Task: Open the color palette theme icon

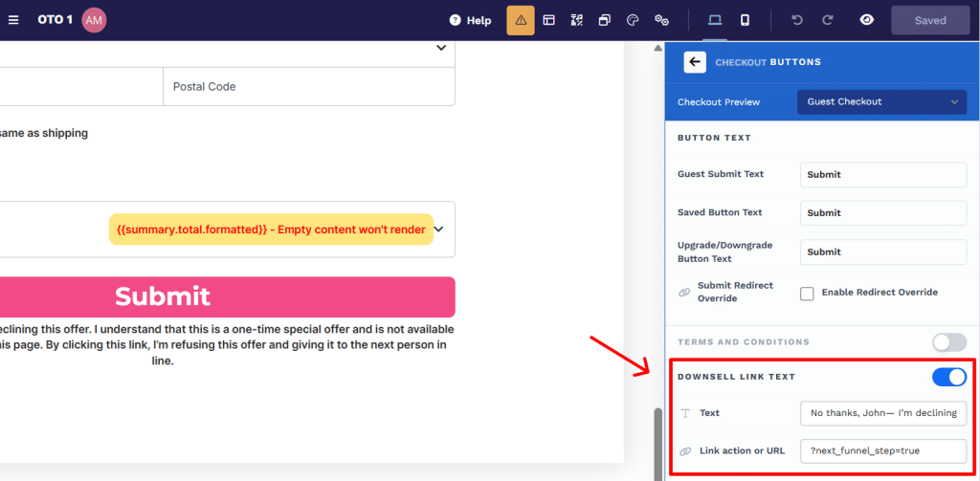Action: [633, 20]
